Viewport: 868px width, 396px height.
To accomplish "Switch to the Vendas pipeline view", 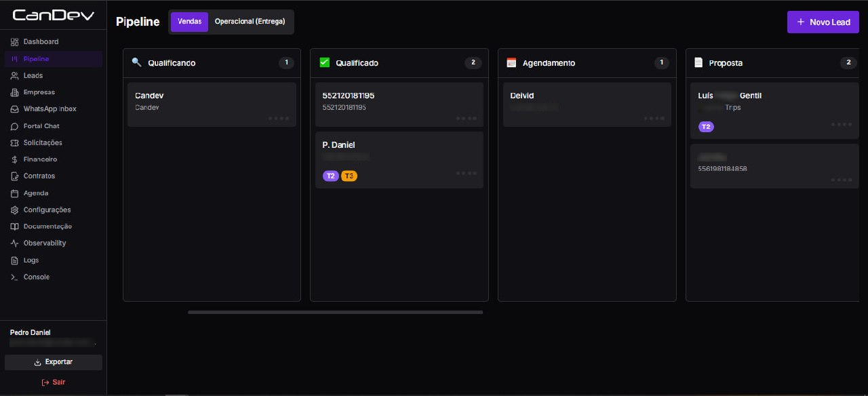I will pos(189,22).
